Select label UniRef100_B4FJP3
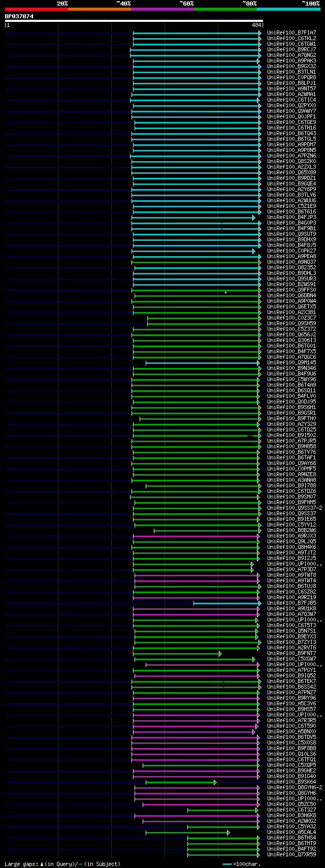Viewport: 325px width, 868px height. 291,218
